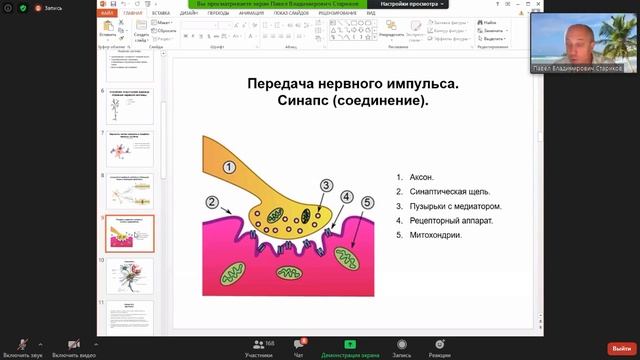Switch to the ДИЗАЙН ribbon tab
The height and width of the screenshot is (360, 640).
[x=189, y=13]
